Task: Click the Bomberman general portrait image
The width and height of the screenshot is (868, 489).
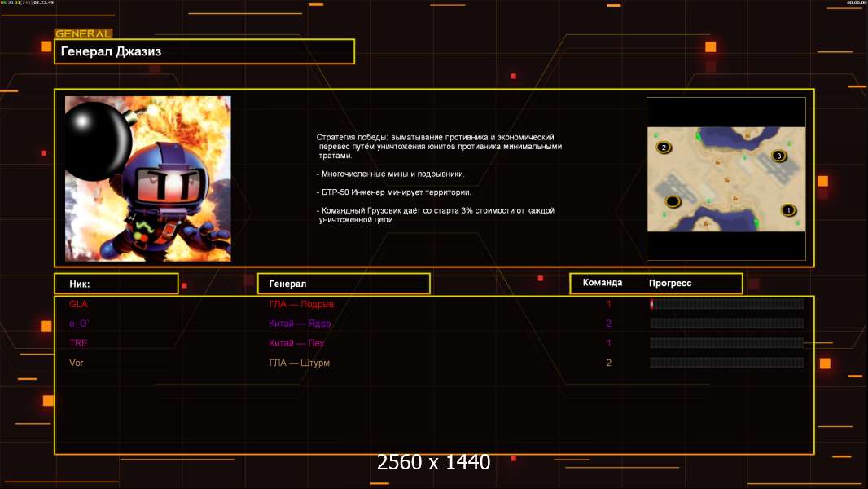Action: click(148, 178)
